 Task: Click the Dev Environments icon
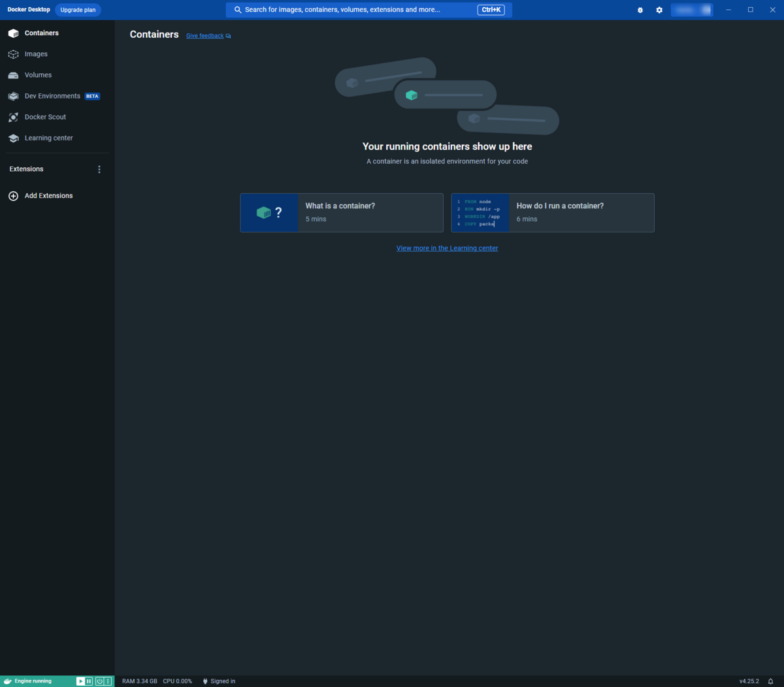13,96
